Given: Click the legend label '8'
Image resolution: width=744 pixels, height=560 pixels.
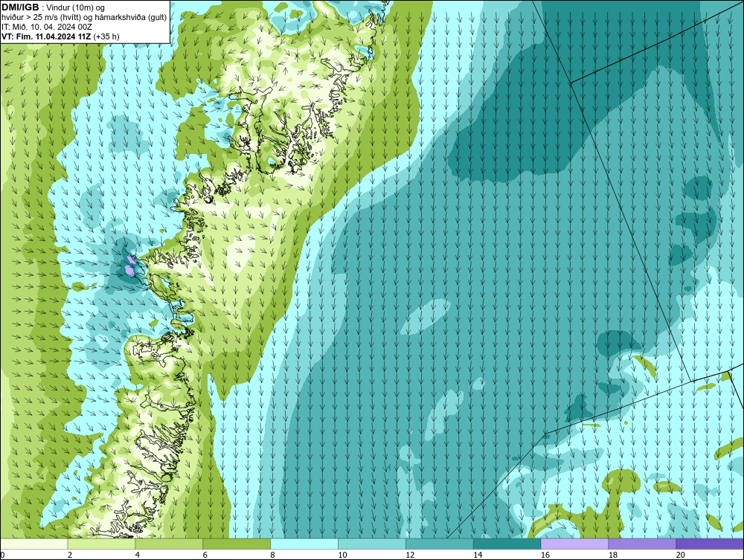Looking at the screenshot, I should point(272,555).
